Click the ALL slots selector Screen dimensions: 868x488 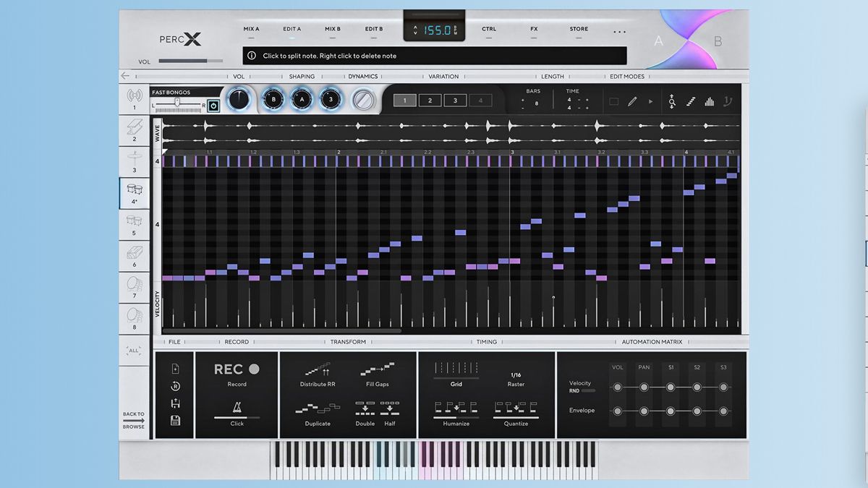(133, 351)
